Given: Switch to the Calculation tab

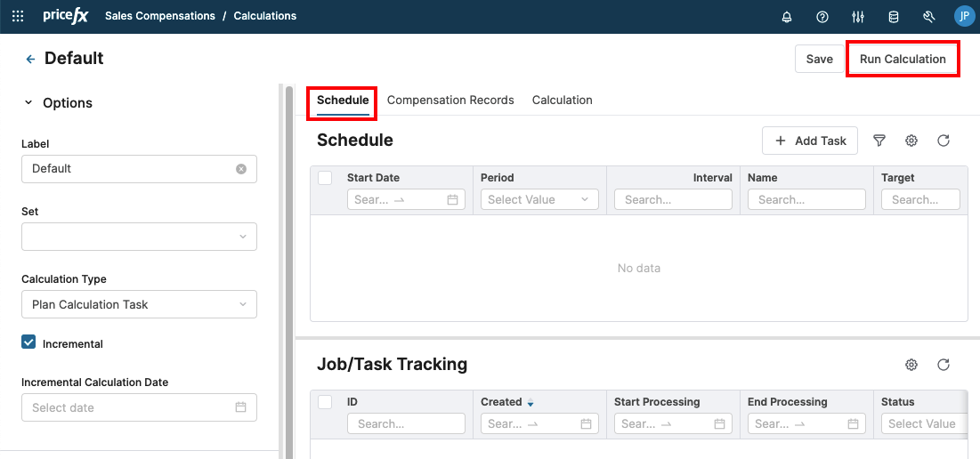Looking at the screenshot, I should tap(562, 101).
